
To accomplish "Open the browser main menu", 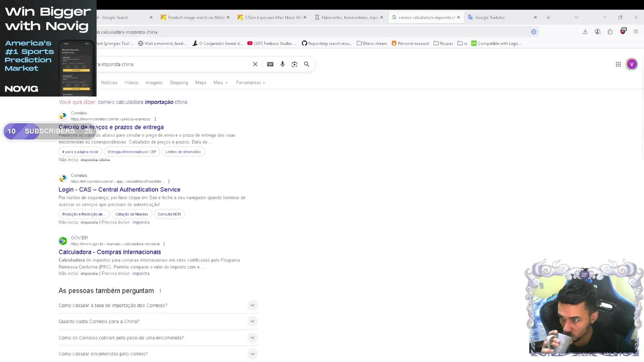I will (x=636, y=32).
